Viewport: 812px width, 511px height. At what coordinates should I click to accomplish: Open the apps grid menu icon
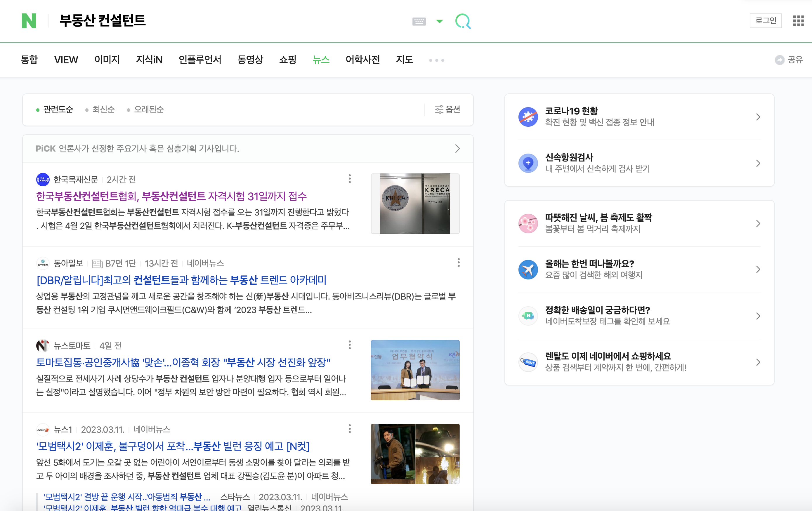click(x=798, y=21)
